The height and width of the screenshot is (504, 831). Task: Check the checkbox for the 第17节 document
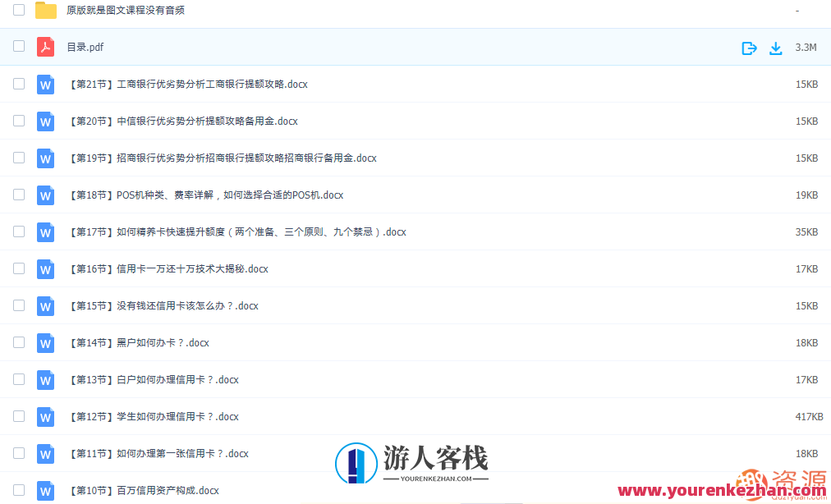18,231
